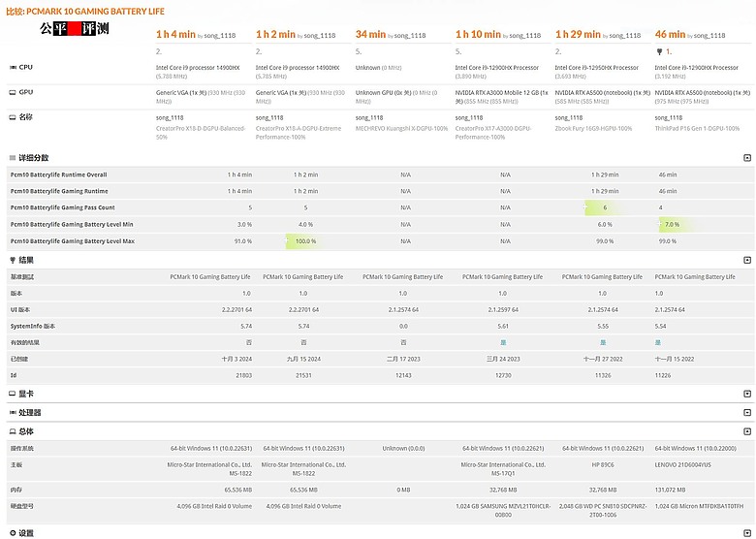This screenshot has width=756, height=539.
Task: Collapse the 总体 section toggle
Action: tap(747, 431)
